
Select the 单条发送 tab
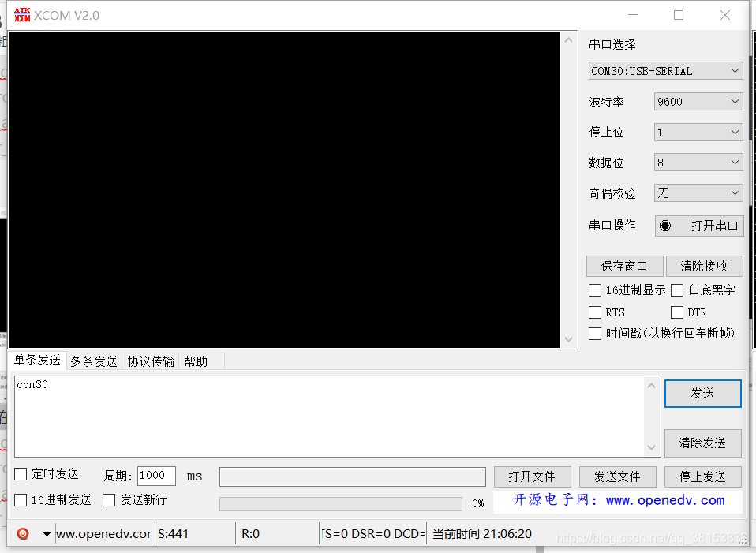[x=37, y=361]
